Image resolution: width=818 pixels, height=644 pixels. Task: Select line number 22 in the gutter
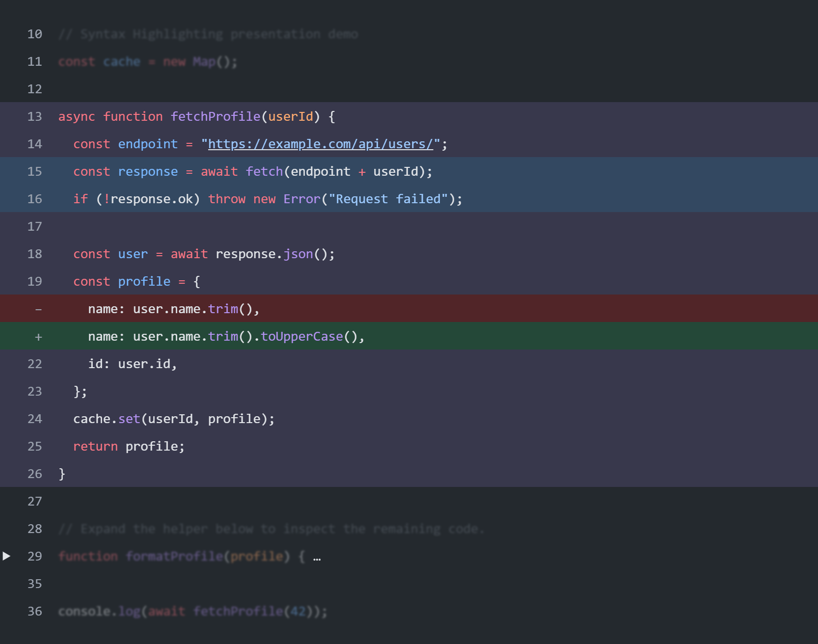coord(35,364)
